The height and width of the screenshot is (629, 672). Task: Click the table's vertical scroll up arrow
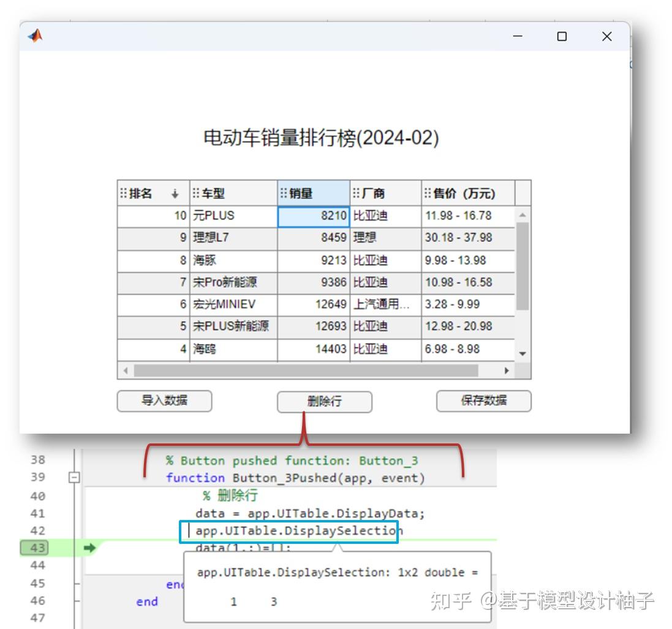[523, 214]
